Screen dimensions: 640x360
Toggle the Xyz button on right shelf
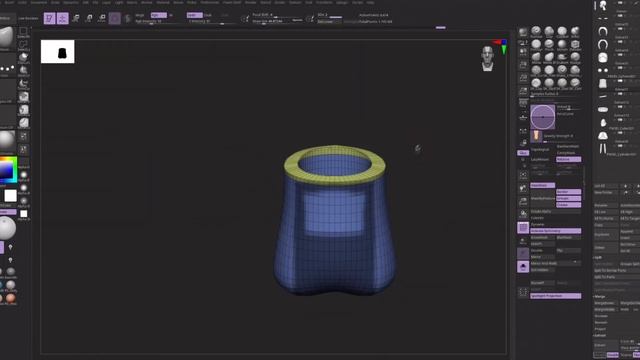click(523, 152)
